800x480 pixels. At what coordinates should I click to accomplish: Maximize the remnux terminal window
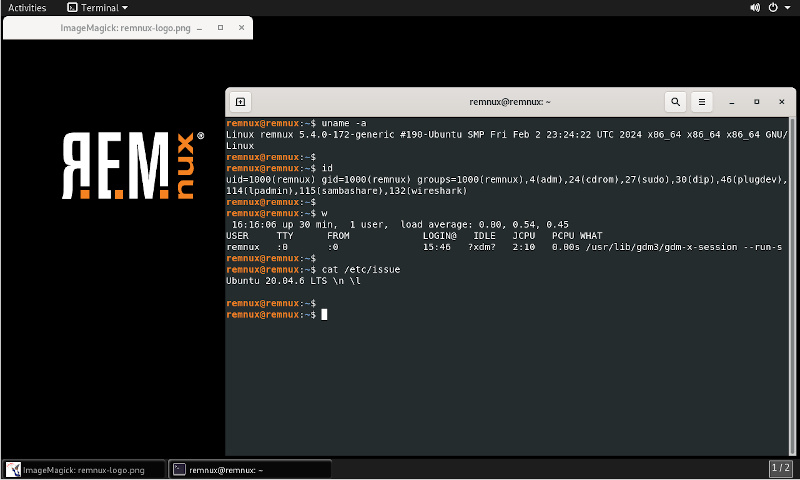[756, 102]
